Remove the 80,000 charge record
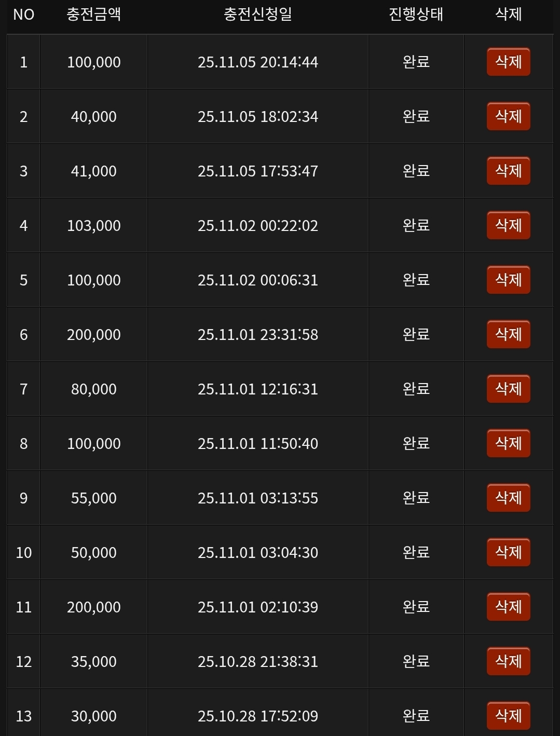 [508, 389]
